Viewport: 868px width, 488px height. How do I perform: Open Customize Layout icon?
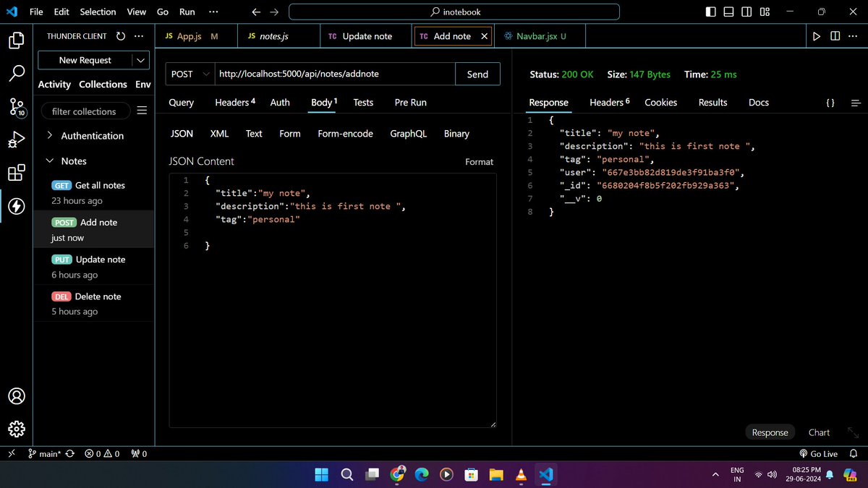pyautogui.click(x=764, y=12)
